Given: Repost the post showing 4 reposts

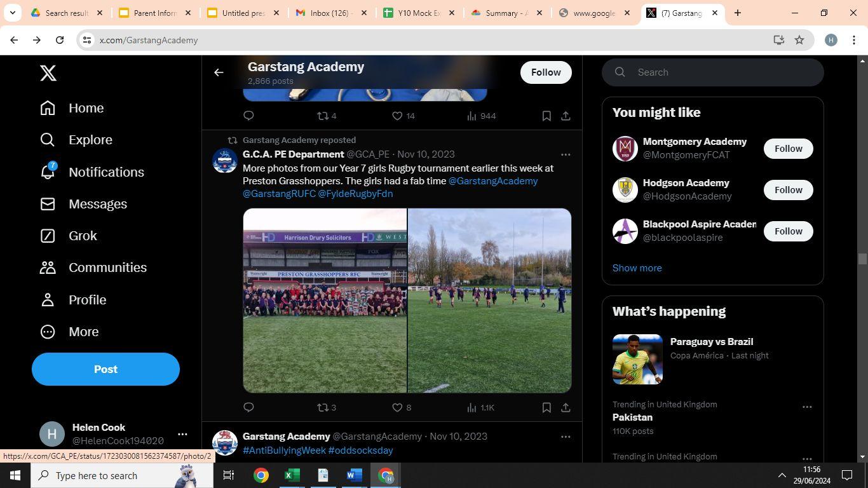Looking at the screenshot, I should (x=327, y=116).
